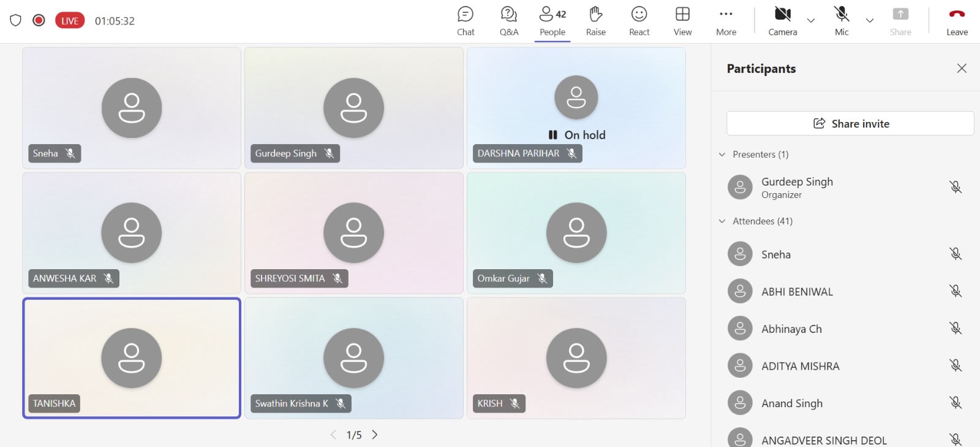Turn on the Camera
This screenshot has width=980, height=447.
point(783,21)
